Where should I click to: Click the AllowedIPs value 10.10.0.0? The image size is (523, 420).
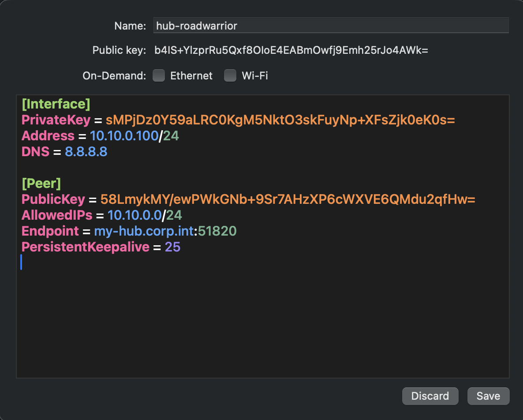(x=135, y=215)
